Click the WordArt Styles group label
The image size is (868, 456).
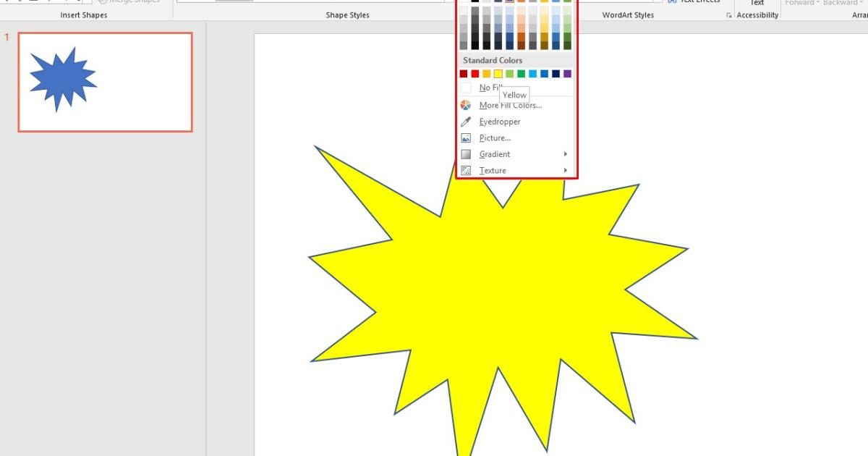pos(628,15)
